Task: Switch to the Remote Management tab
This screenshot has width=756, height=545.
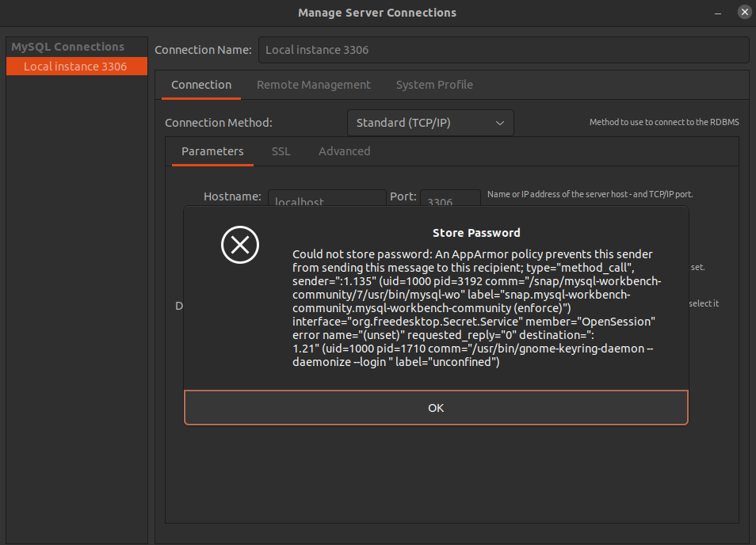Action: point(313,85)
